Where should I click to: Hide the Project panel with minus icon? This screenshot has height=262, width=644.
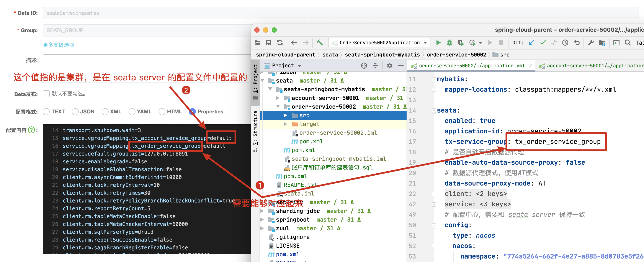coord(401,66)
